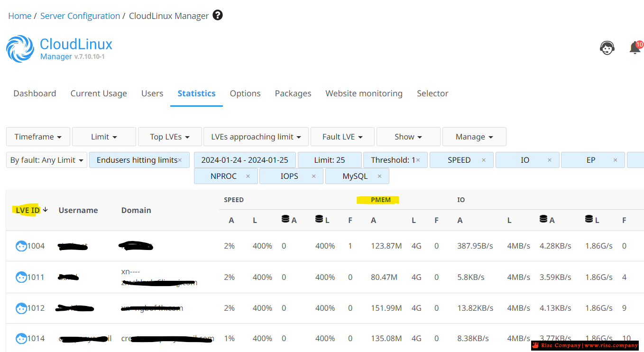Select the Statistics tab
This screenshot has width=644, height=352.
pyautogui.click(x=196, y=93)
